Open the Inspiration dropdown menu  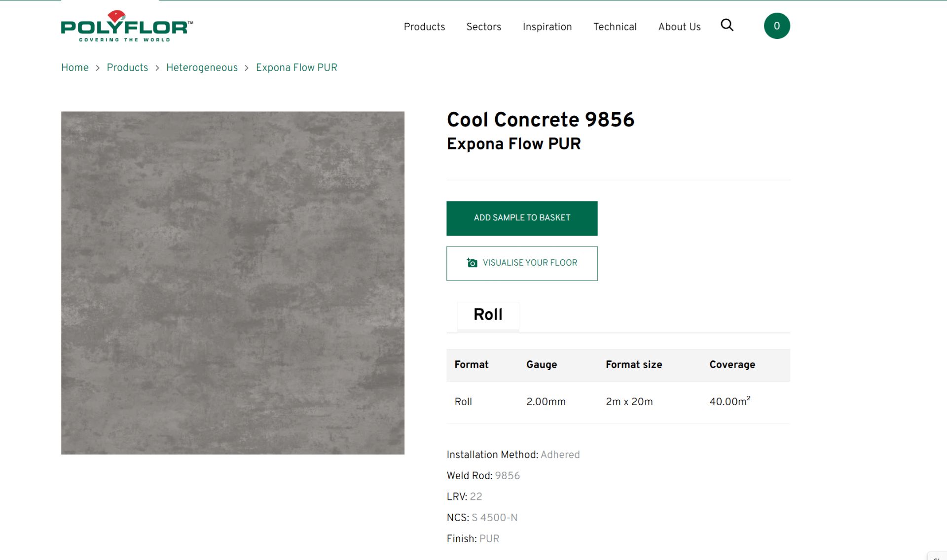coord(547,27)
